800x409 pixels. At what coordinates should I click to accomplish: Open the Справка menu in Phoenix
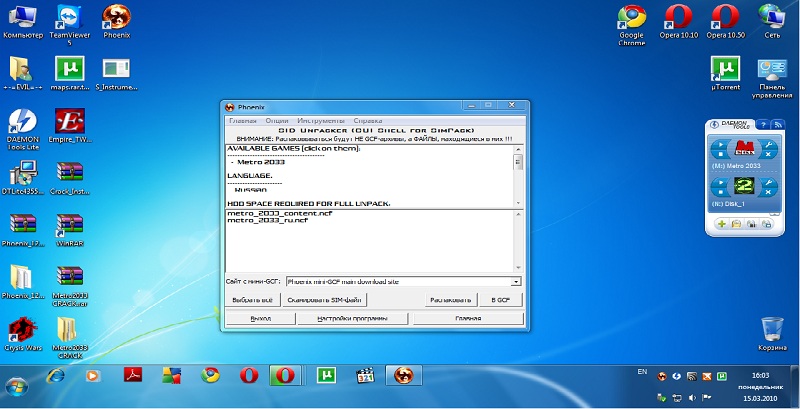367,121
